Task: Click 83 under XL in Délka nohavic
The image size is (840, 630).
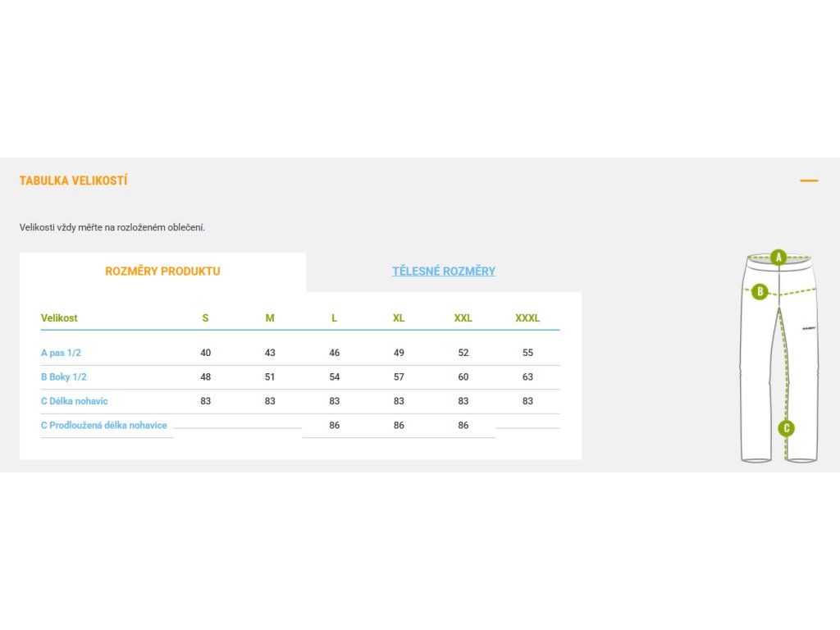Action: click(399, 401)
